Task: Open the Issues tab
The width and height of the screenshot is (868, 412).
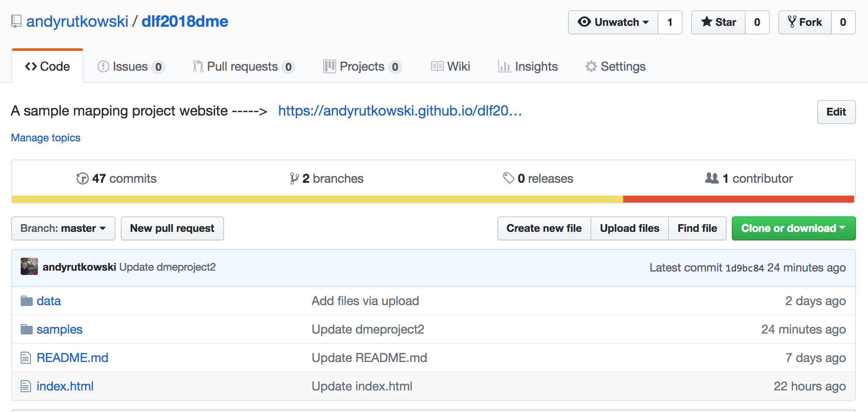Action: [131, 66]
